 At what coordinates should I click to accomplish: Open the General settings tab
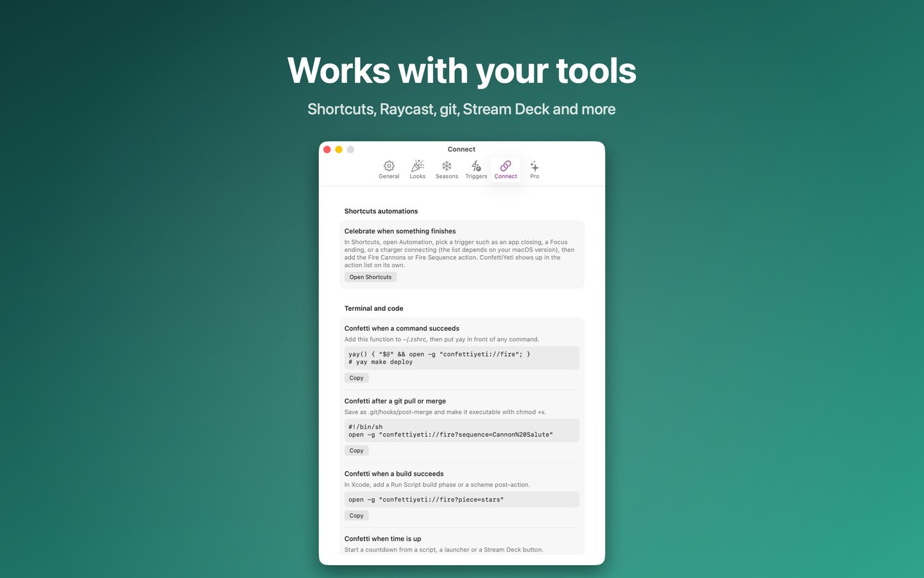click(x=389, y=170)
